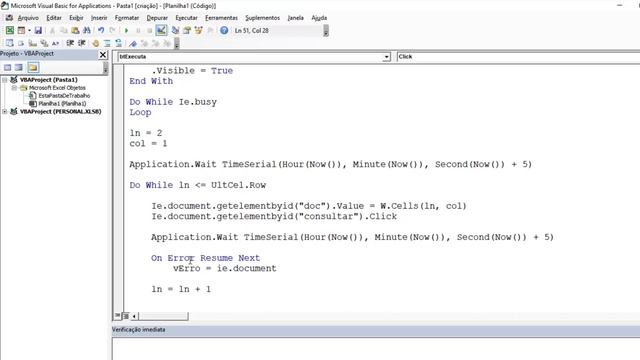Indent the selected code
The height and width of the screenshot is (360, 640).
(x=70, y=43)
